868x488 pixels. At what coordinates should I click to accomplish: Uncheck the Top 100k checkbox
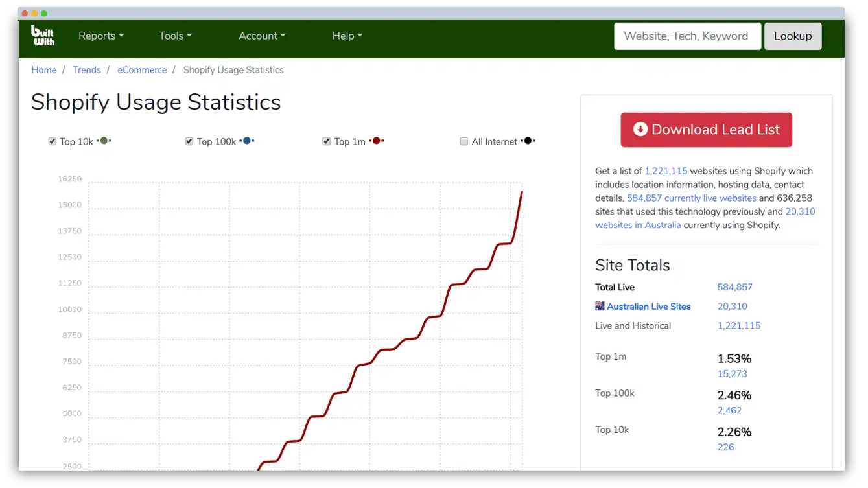[189, 141]
